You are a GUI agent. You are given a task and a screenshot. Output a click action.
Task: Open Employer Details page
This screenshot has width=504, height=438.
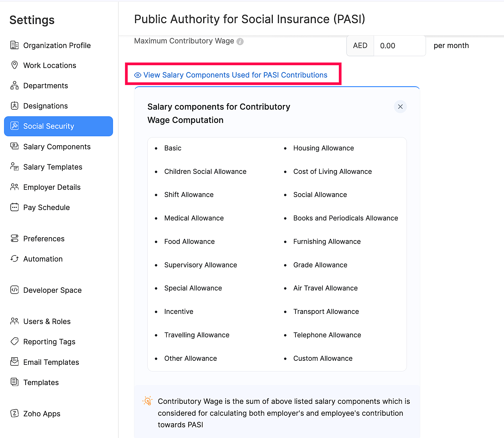[x=52, y=187]
